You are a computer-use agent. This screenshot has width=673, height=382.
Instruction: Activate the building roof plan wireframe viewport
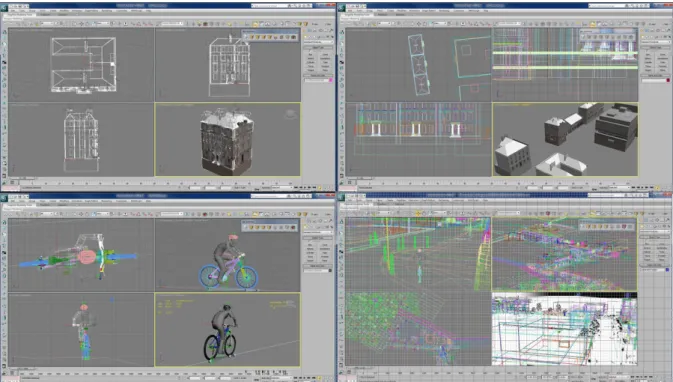[81, 65]
